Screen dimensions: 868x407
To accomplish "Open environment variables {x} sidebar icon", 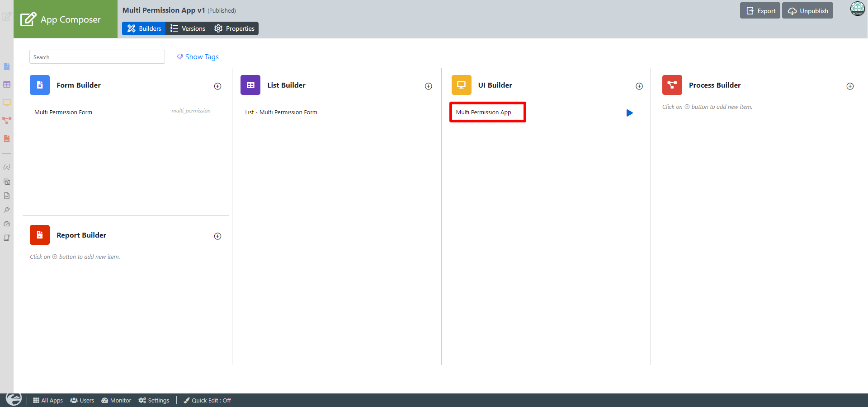I will pyautogui.click(x=7, y=167).
